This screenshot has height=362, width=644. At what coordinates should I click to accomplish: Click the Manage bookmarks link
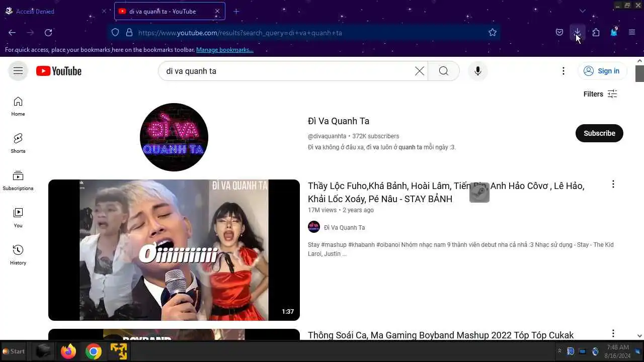tap(225, 50)
